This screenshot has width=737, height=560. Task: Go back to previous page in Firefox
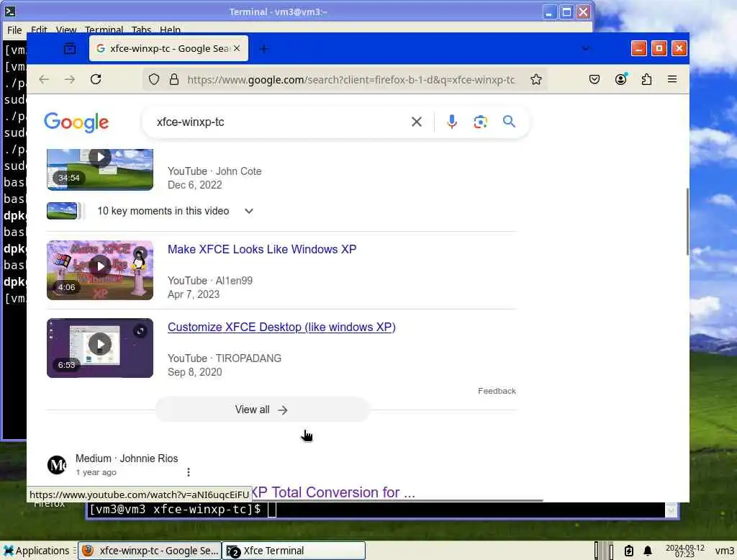(x=44, y=79)
